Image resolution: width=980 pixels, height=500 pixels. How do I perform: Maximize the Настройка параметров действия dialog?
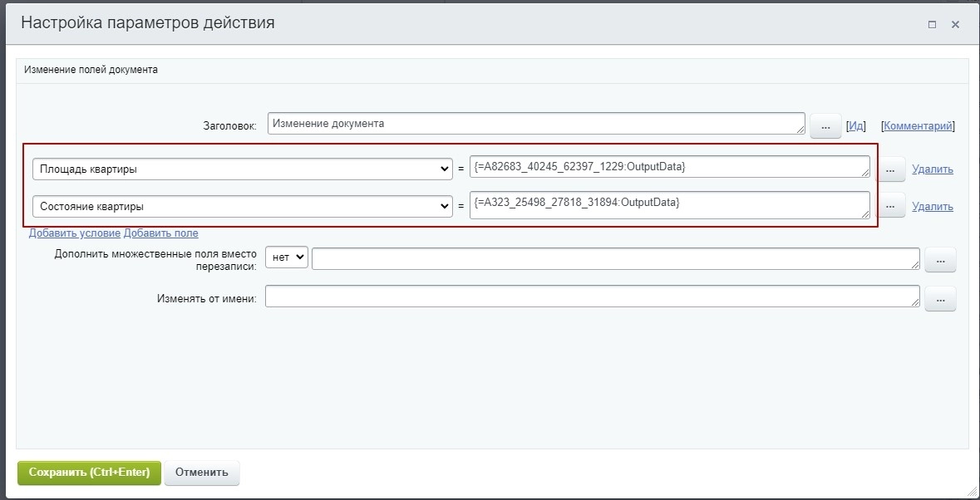932,25
